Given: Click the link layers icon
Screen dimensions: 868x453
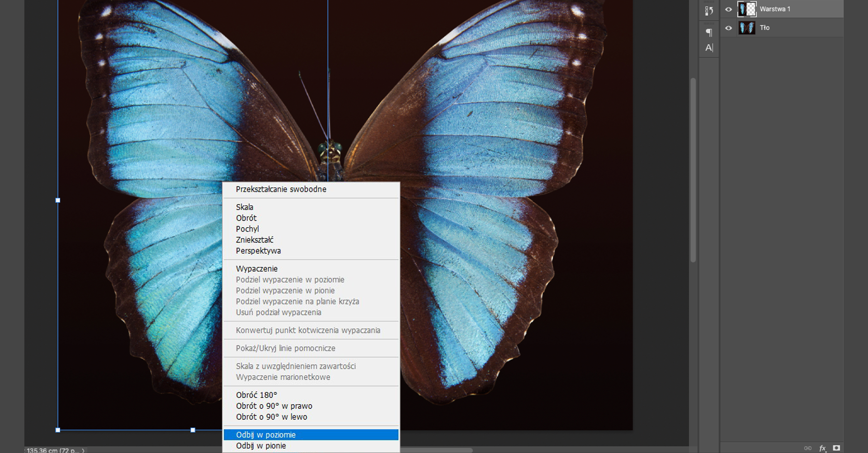Looking at the screenshot, I should click(807, 448).
